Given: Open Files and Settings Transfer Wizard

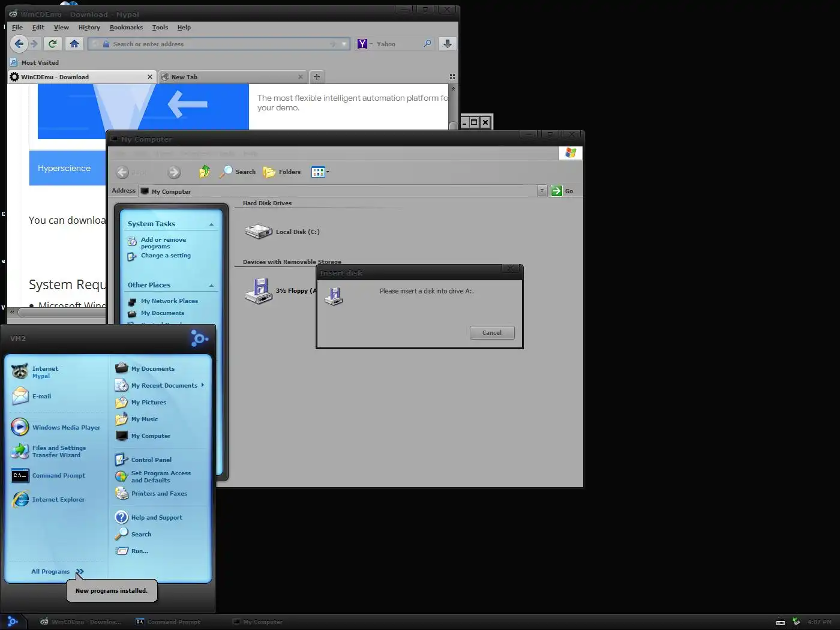Looking at the screenshot, I should point(55,451).
